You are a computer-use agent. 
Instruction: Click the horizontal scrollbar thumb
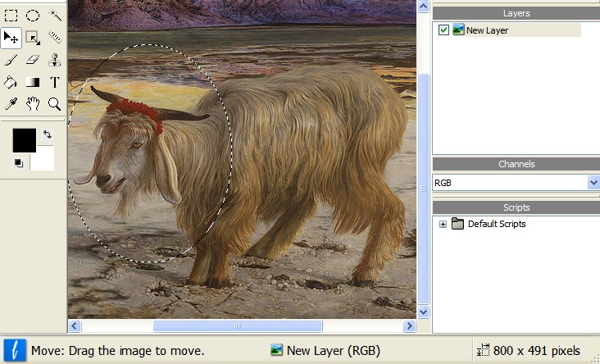(238, 326)
